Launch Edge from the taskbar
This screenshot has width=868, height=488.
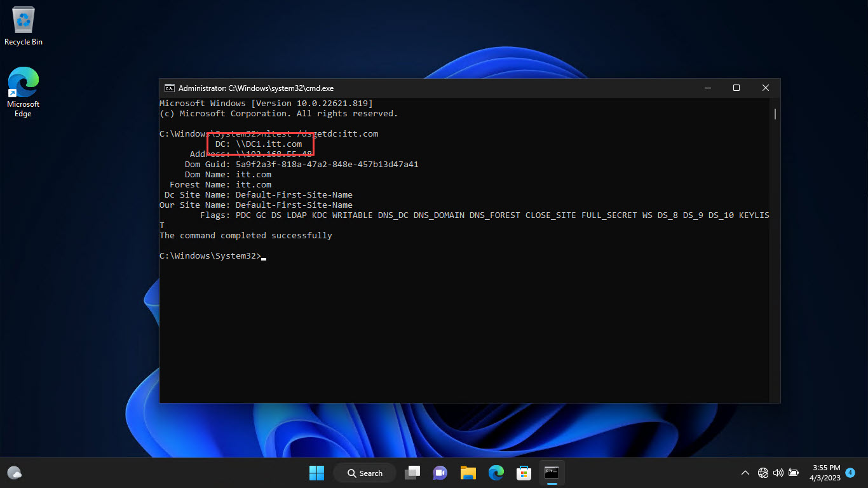(496, 473)
